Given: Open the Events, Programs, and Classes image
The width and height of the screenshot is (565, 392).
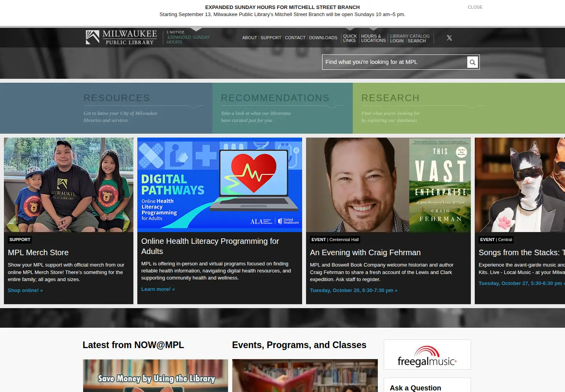Looking at the screenshot, I should [305, 376].
